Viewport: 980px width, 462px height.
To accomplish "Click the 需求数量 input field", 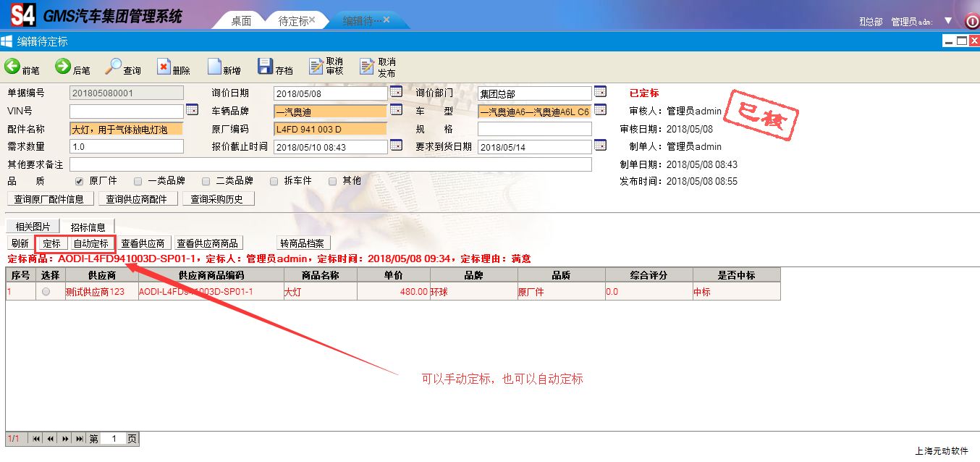I will coord(127,146).
